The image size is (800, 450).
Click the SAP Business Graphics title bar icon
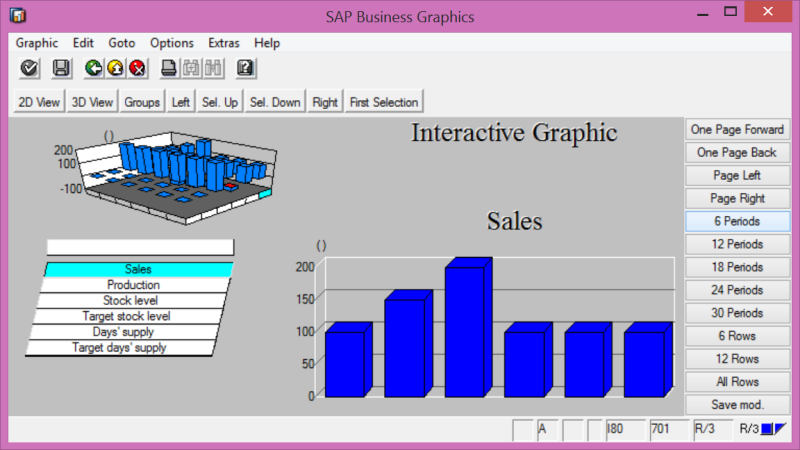click(17, 15)
